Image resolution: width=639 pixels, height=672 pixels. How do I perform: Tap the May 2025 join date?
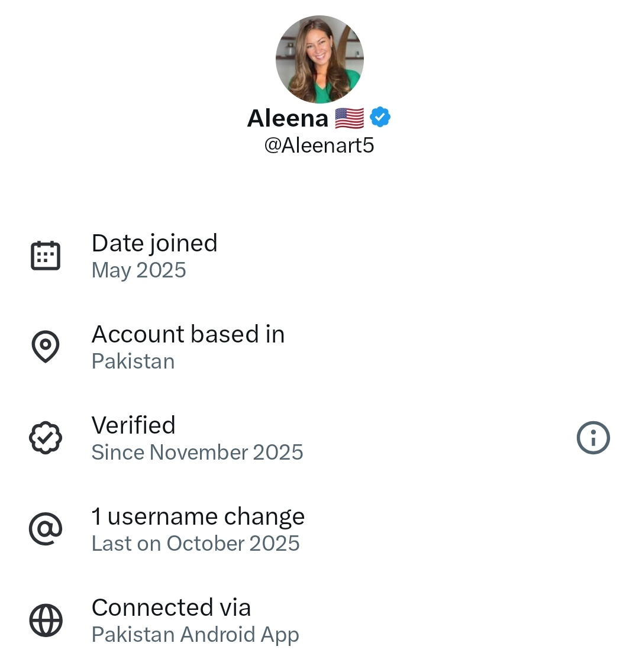pyautogui.click(x=139, y=270)
